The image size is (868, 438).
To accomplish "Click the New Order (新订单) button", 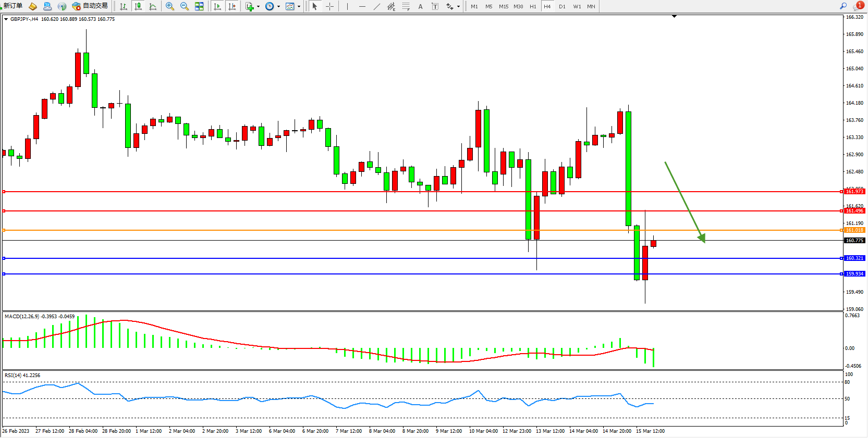I will [x=11, y=6].
